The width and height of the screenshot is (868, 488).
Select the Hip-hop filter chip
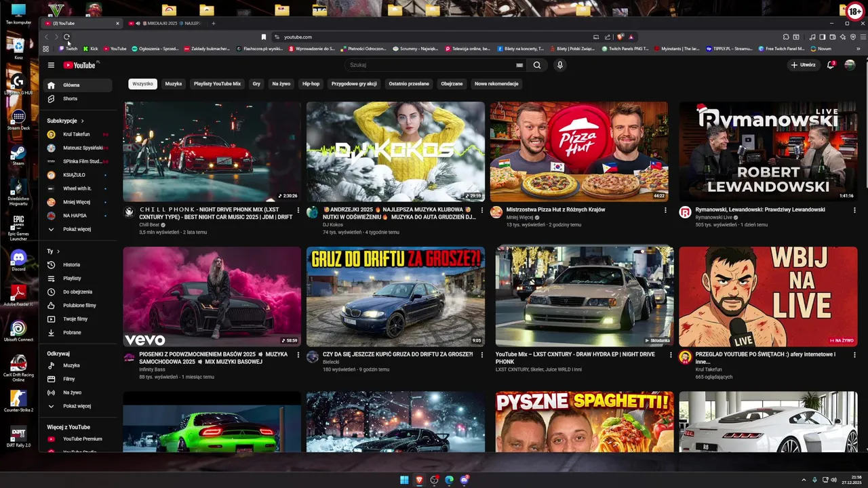(311, 84)
